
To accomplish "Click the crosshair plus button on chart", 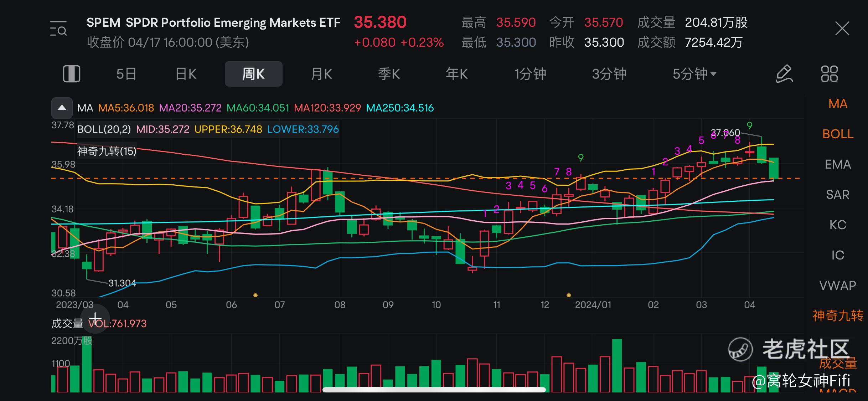I will [x=95, y=319].
